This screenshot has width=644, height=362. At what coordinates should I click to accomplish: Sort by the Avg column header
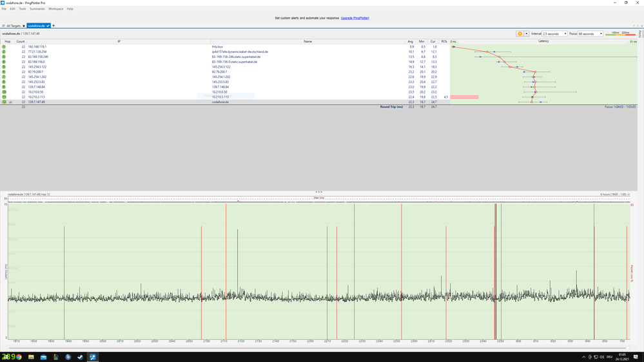pos(411,41)
